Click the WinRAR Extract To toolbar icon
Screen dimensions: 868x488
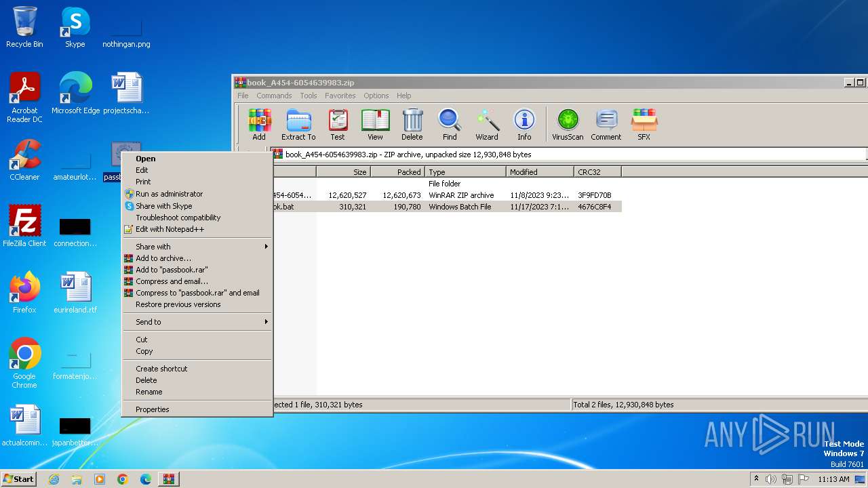click(298, 125)
